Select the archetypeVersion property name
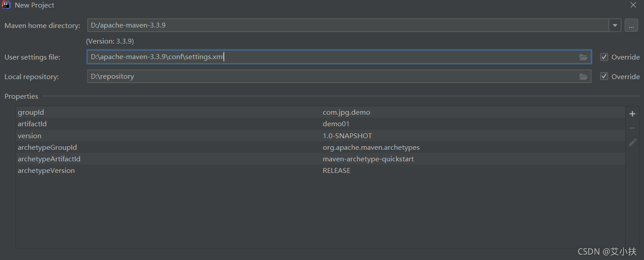The width and height of the screenshot is (644, 260). point(46,170)
